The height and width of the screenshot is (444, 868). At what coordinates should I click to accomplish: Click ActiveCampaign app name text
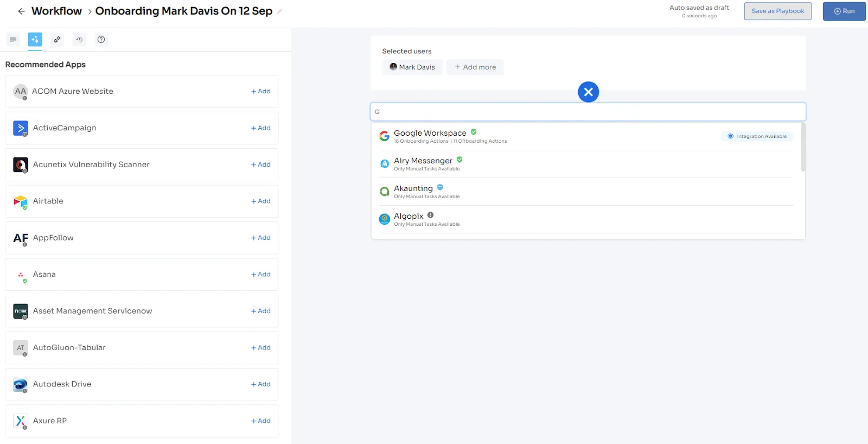click(x=65, y=128)
